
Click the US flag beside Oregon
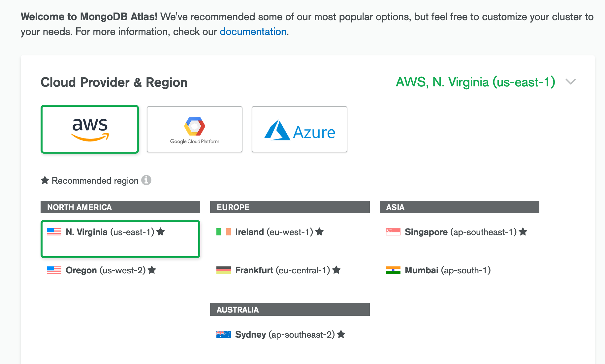(54, 270)
